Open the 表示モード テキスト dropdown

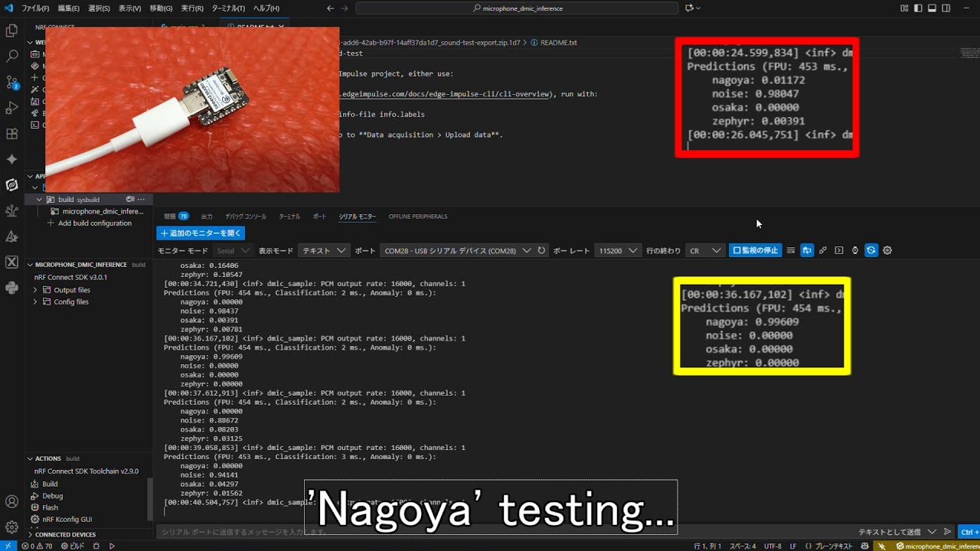pos(324,250)
